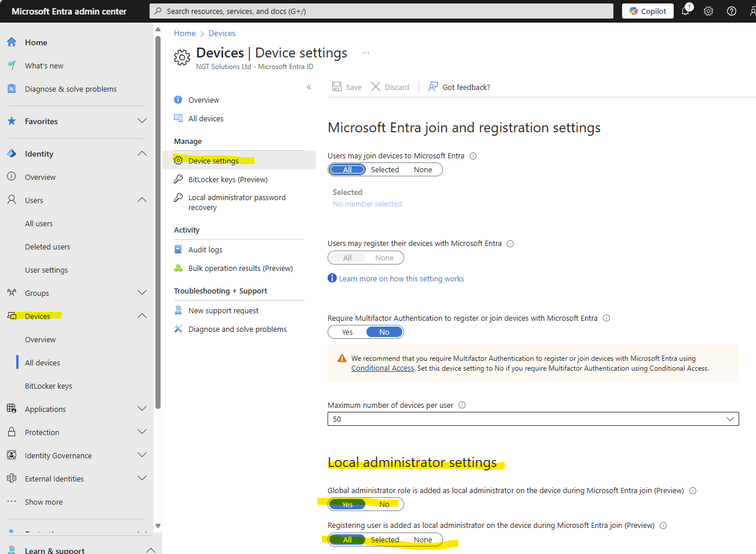Set Registering user local admin to None
The width and height of the screenshot is (756, 554).
423,539
